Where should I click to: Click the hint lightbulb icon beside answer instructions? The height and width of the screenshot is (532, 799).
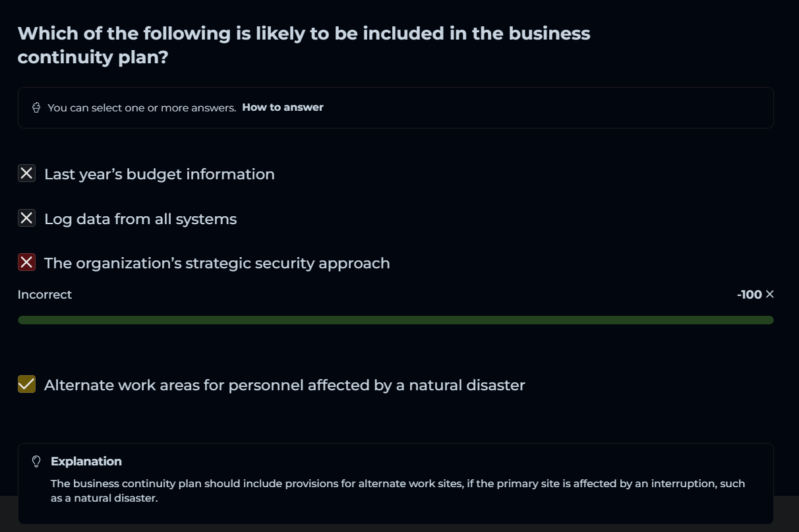(37, 107)
